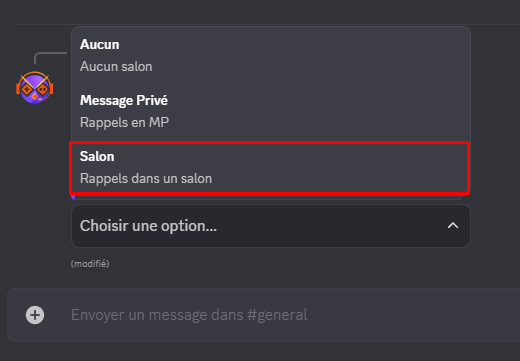The image size is (520, 361).
Task: Set reminders to private messages
Action: click(x=270, y=111)
